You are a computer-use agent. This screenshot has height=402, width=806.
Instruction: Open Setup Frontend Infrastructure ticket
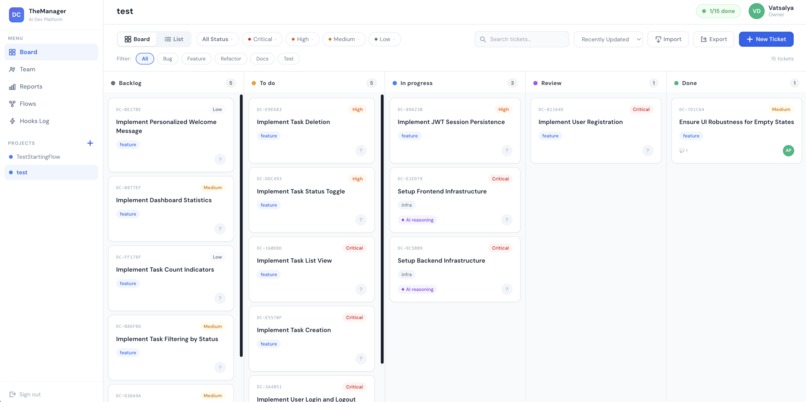(455, 200)
